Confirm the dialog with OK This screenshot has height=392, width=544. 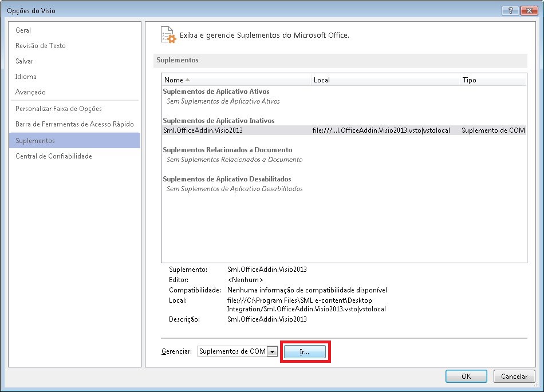466,376
